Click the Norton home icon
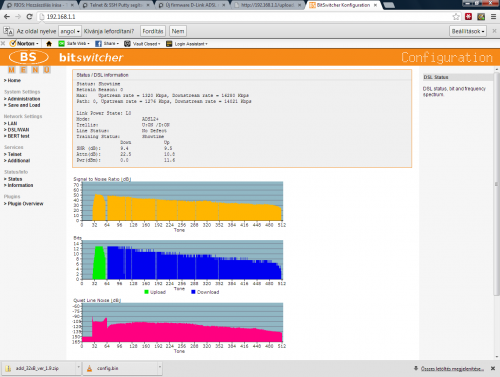Viewport: 500px width, 377px height. (x=49, y=44)
